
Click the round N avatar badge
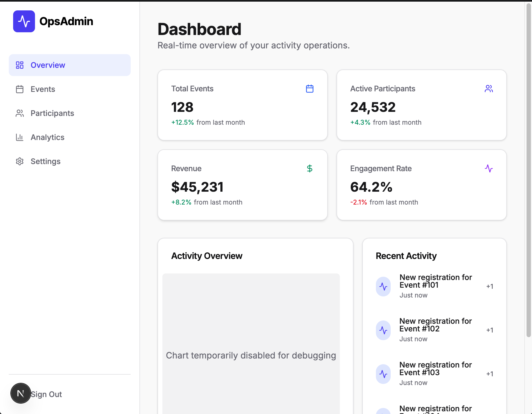(x=21, y=393)
